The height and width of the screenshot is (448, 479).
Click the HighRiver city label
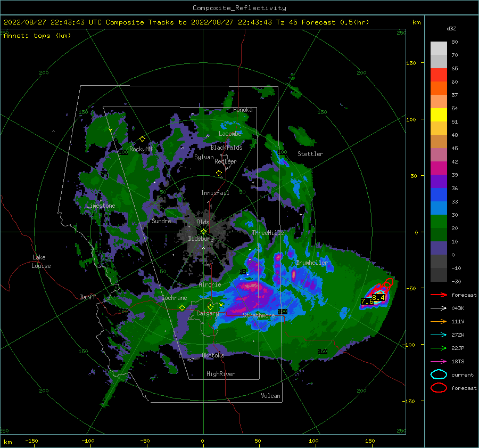coord(221,374)
